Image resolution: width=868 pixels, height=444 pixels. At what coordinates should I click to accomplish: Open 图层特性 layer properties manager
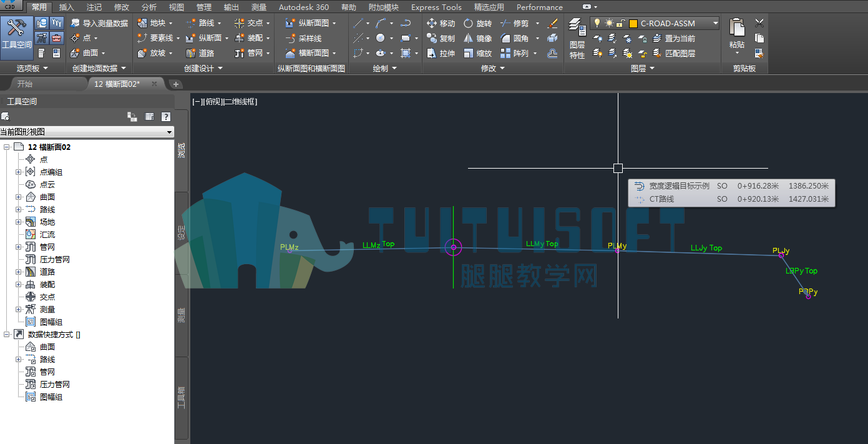pos(577,38)
